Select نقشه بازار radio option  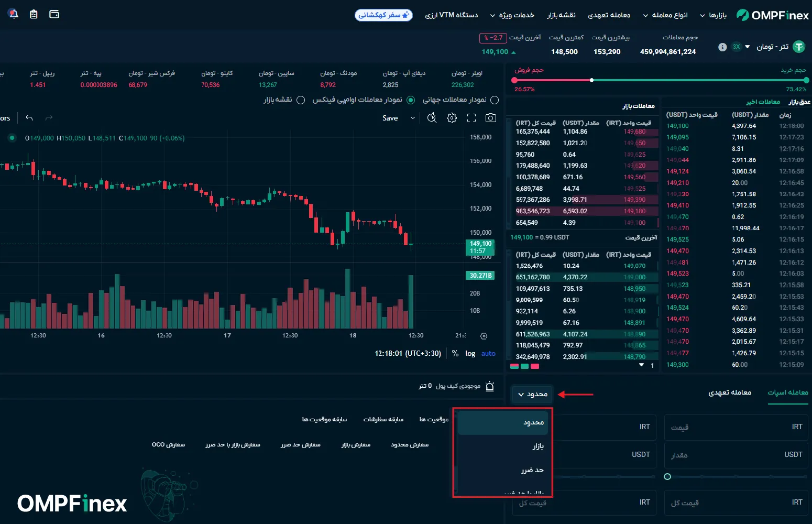point(301,100)
